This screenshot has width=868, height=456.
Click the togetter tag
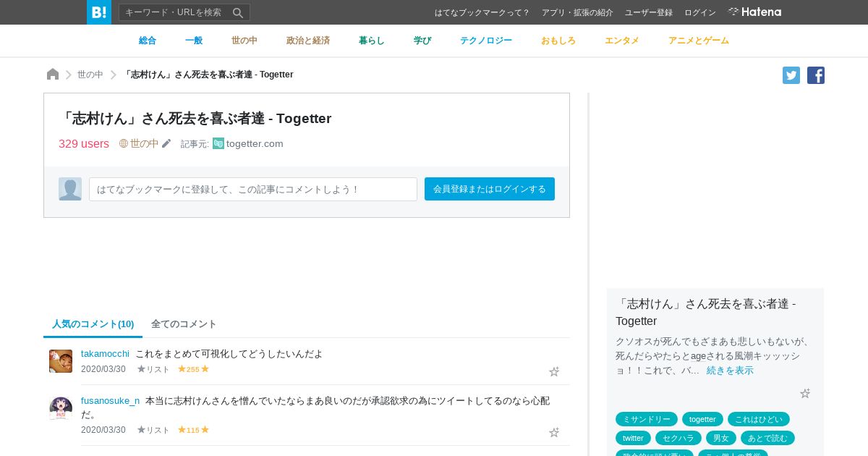[702, 419]
